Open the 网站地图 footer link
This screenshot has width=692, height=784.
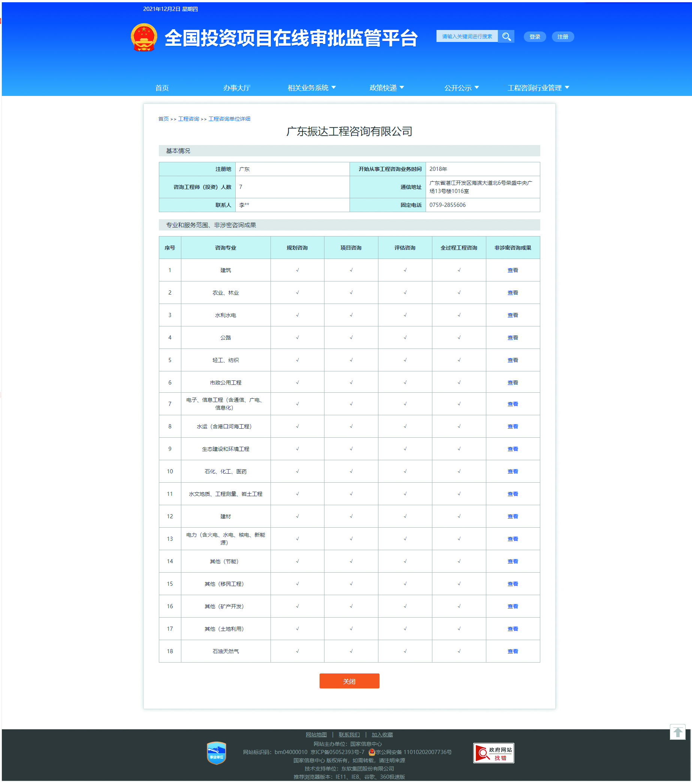pyautogui.click(x=316, y=735)
